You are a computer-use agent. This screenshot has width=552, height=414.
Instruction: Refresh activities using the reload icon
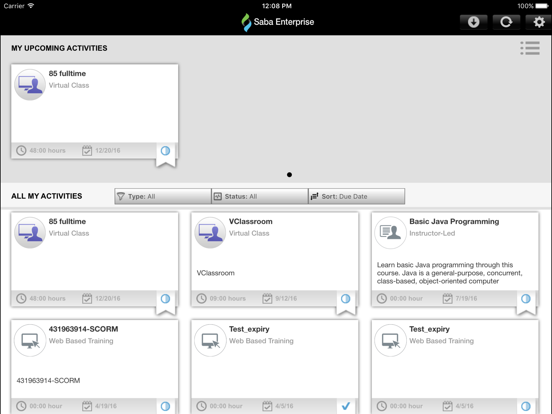[506, 22]
